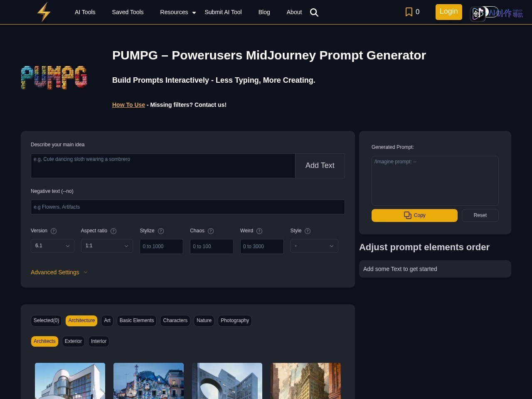This screenshot has height=399, width=532.
Task: Click the PUMPG pixel logo image
Action: pos(54,77)
